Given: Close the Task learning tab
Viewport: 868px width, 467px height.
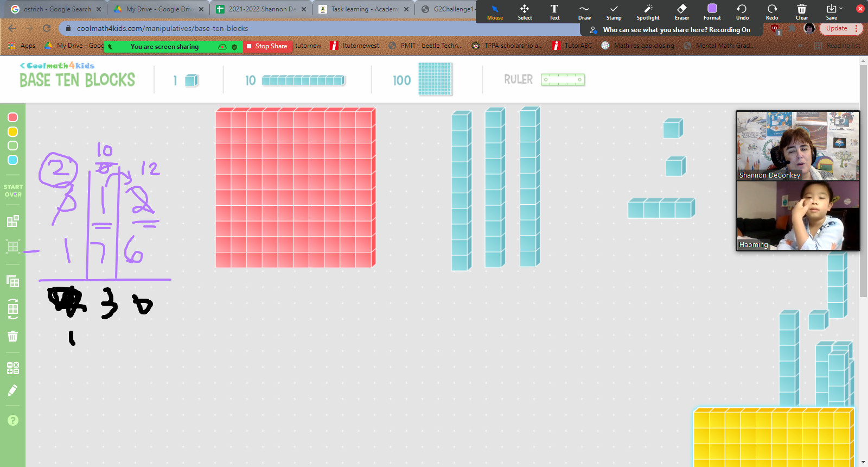Looking at the screenshot, I should [x=406, y=9].
